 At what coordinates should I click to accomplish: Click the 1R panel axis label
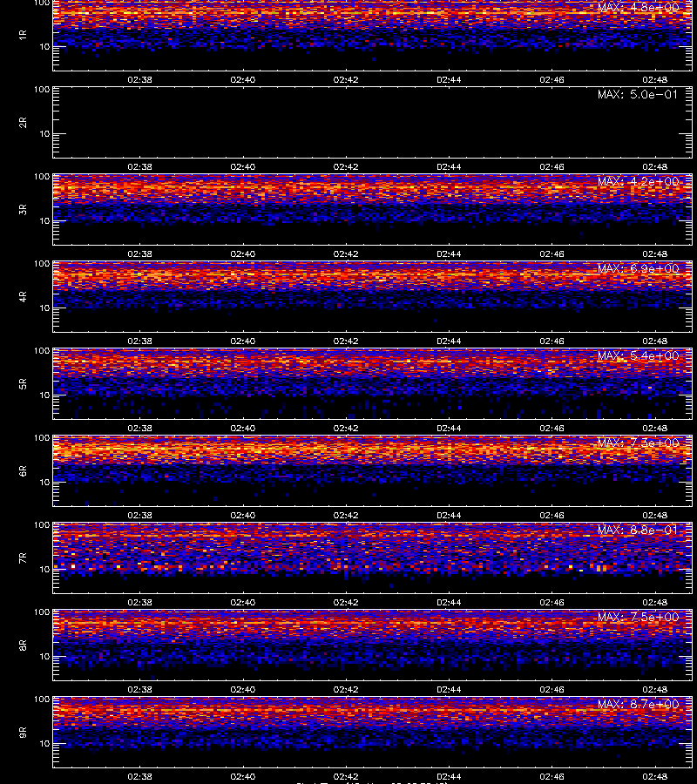[x=23, y=35]
